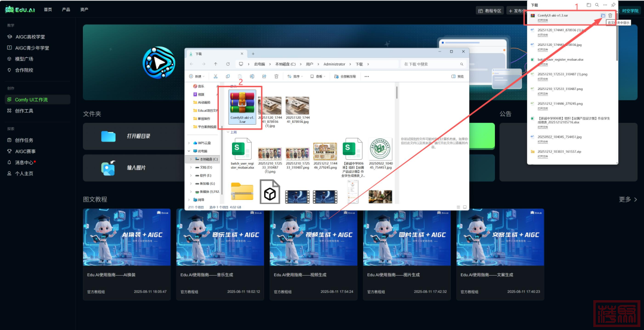Open the 新建 dropdown in Explorer

(x=197, y=76)
